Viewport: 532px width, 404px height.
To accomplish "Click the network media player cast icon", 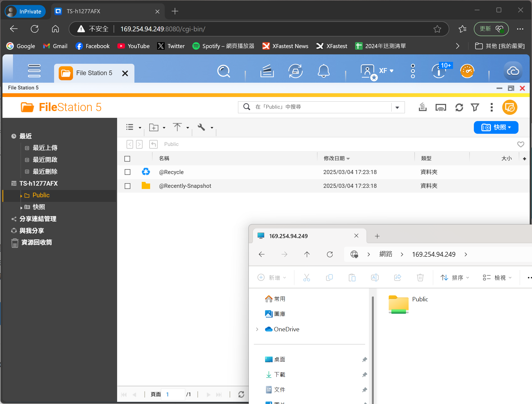I will click(x=441, y=108).
